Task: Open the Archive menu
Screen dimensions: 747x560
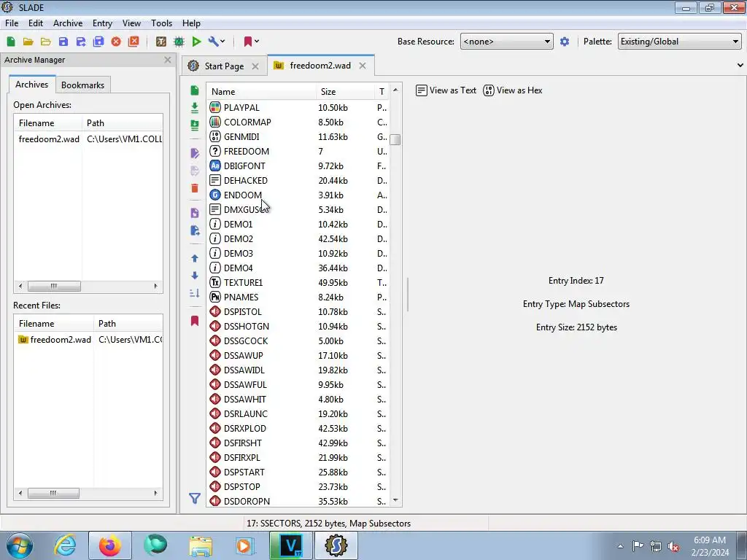Action: pyautogui.click(x=68, y=23)
